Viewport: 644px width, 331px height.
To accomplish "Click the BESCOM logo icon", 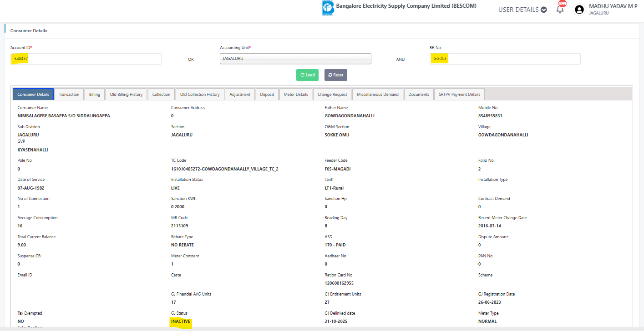I will click(328, 8).
